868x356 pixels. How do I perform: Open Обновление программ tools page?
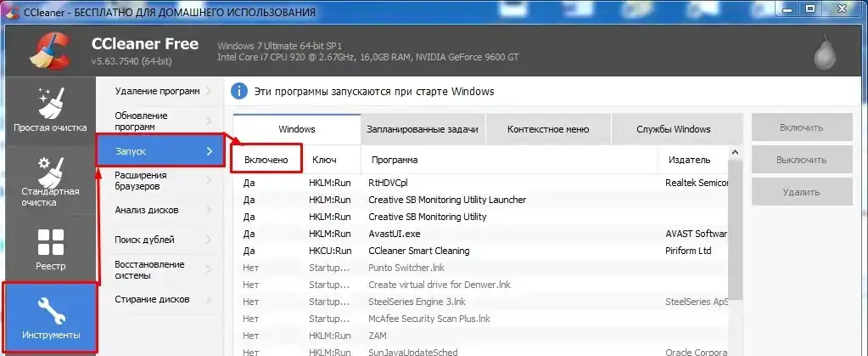click(x=160, y=121)
